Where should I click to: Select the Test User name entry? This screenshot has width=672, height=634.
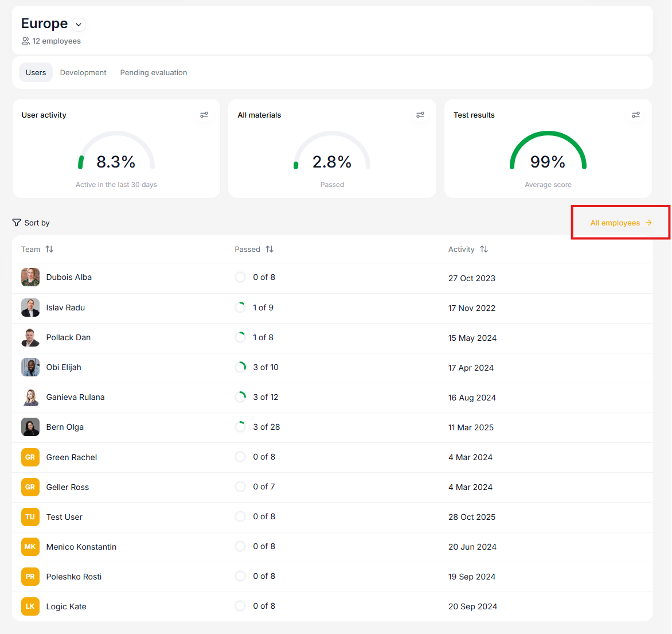click(64, 517)
